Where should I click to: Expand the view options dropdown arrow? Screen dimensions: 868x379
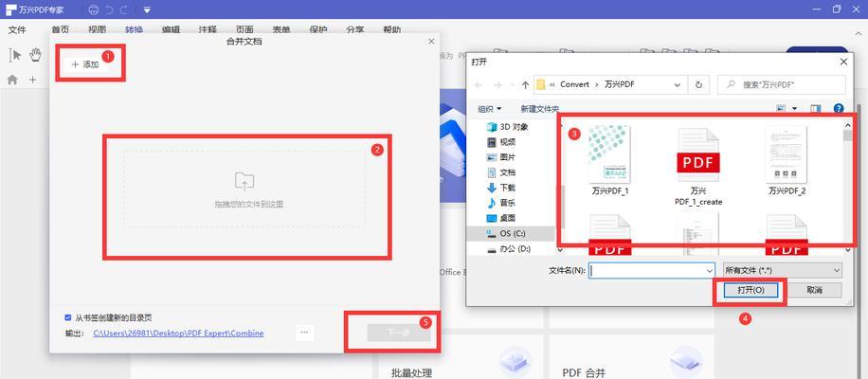pyautogui.click(x=795, y=109)
